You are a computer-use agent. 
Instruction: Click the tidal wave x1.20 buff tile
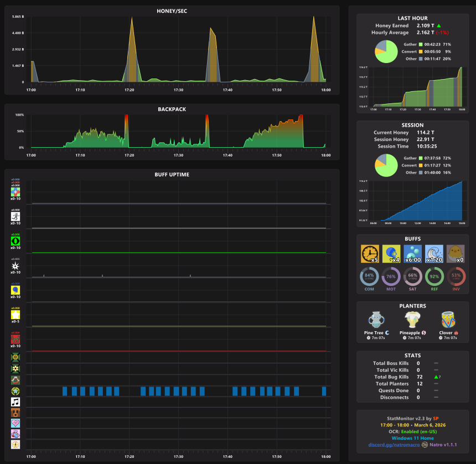[x=434, y=254]
